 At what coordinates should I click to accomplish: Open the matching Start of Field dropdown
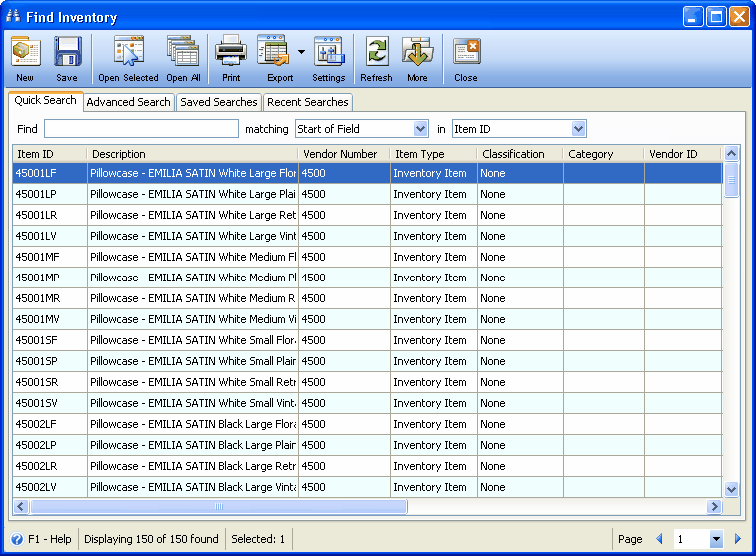point(420,129)
